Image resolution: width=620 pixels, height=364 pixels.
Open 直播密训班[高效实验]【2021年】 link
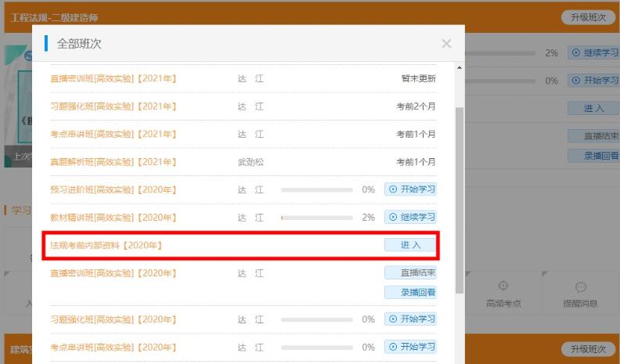click(x=114, y=78)
